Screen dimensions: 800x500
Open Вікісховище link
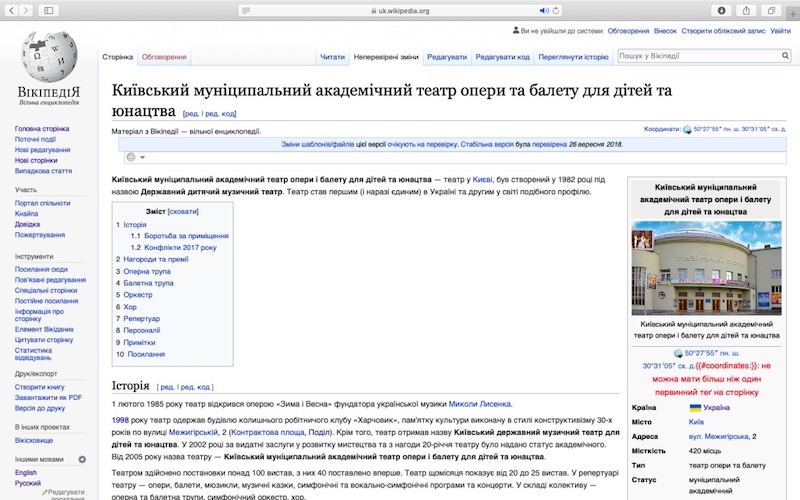(34, 440)
